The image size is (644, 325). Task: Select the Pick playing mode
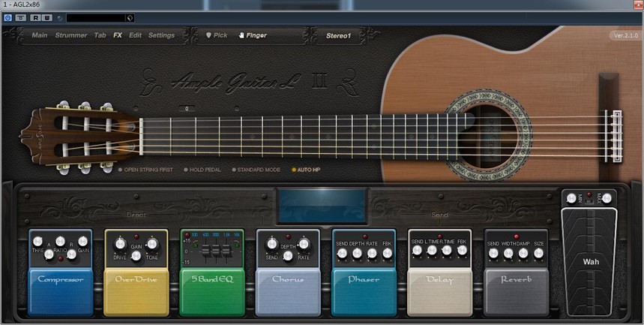tap(217, 35)
